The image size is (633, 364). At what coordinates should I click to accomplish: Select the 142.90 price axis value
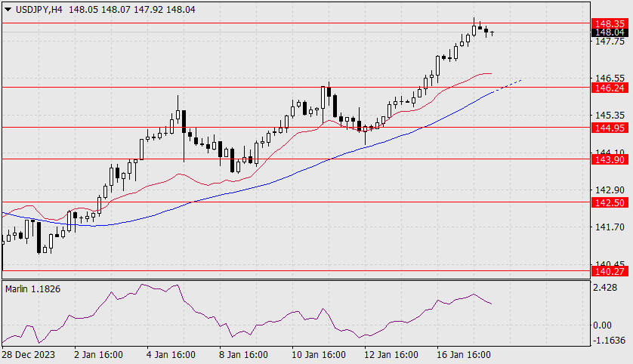pyautogui.click(x=610, y=190)
